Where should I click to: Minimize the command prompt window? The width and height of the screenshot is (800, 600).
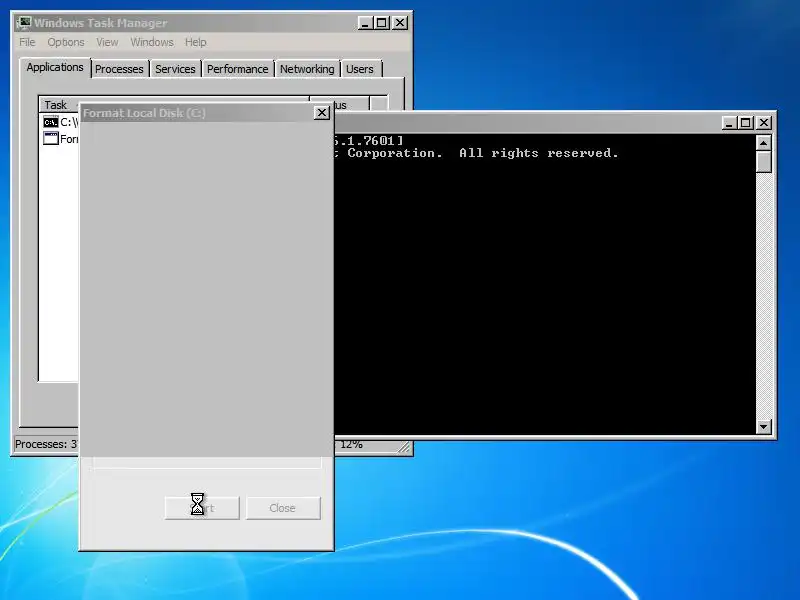click(x=729, y=123)
